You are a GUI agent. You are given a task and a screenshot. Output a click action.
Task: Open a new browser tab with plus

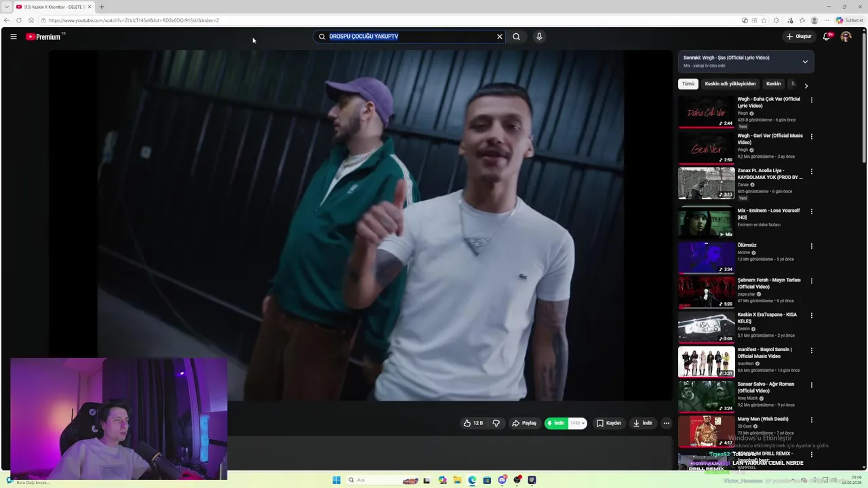click(102, 7)
